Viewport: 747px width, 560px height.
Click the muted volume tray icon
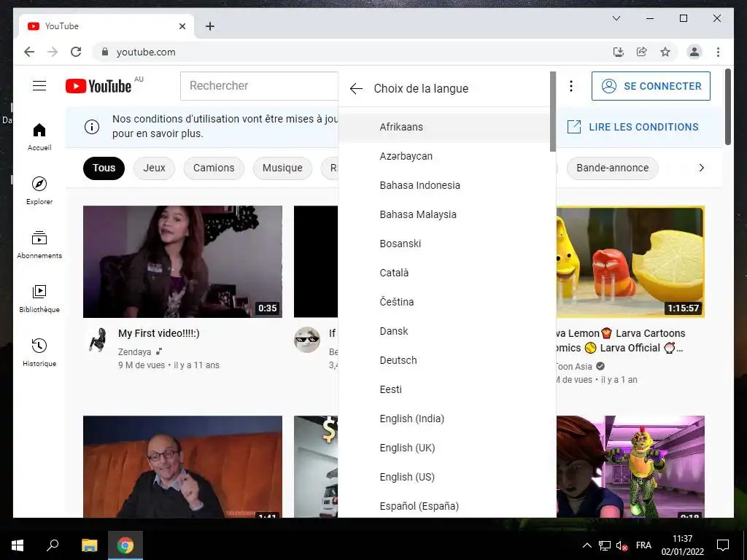click(622, 545)
